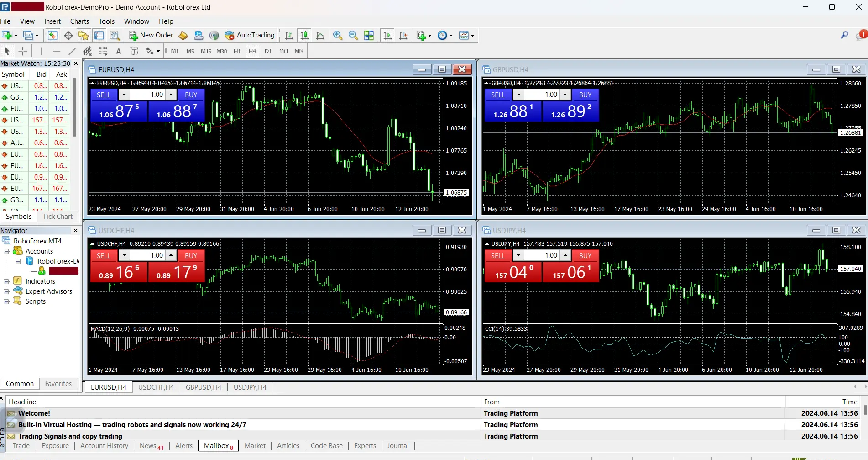The image size is (868, 460).
Task: Click SELL on the USDCHF chart
Action: [x=104, y=255]
